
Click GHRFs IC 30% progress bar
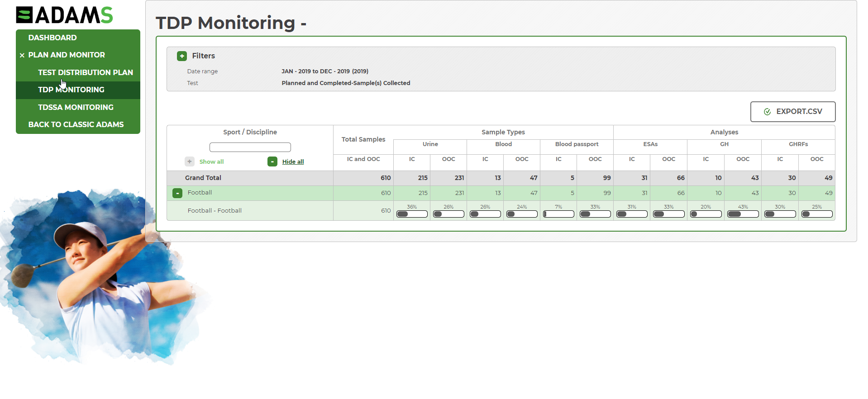pos(780,214)
